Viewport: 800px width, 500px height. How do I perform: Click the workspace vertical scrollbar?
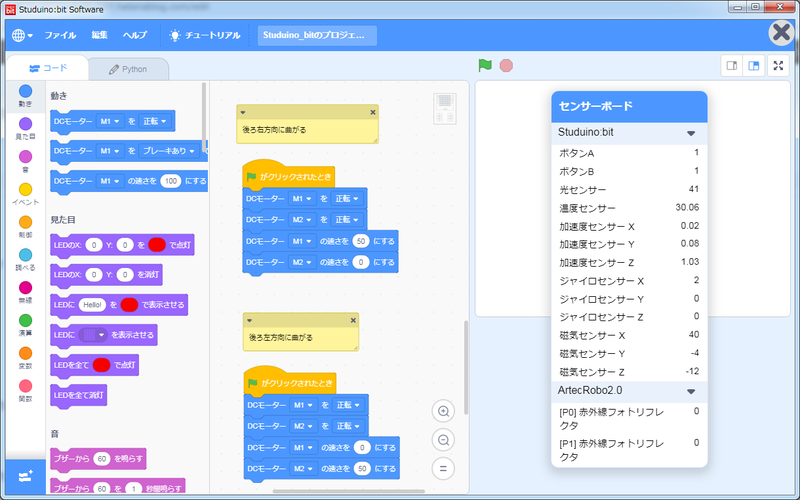(465, 367)
